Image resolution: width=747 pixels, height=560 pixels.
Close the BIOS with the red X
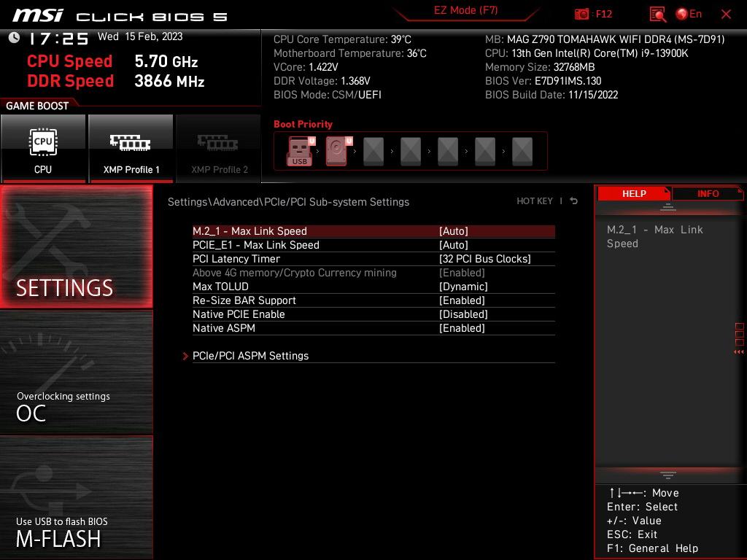[x=726, y=15]
